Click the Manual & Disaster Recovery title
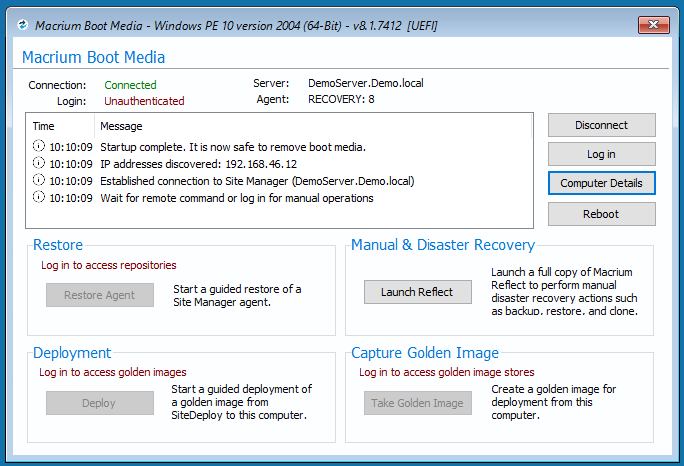684x466 pixels. (443, 245)
